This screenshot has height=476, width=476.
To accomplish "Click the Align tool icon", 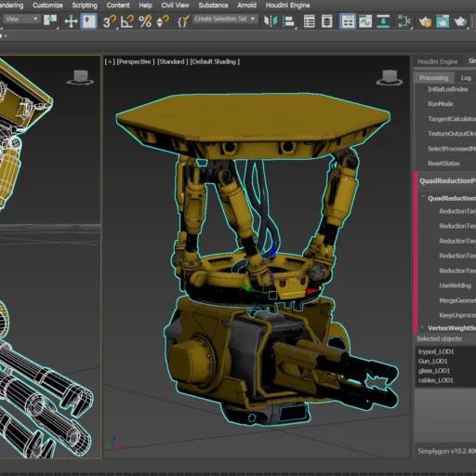I will pyautogui.click(x=288, y=21).
